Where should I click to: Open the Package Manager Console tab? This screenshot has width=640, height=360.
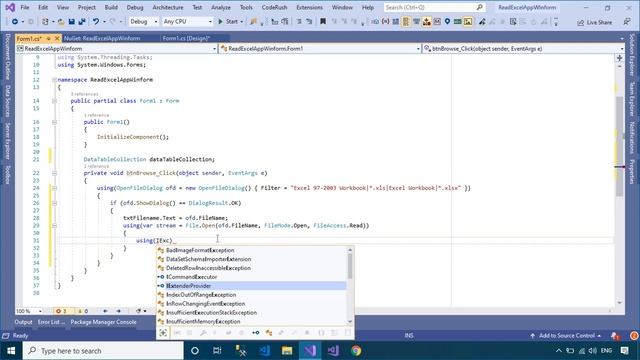pos(104,322)
